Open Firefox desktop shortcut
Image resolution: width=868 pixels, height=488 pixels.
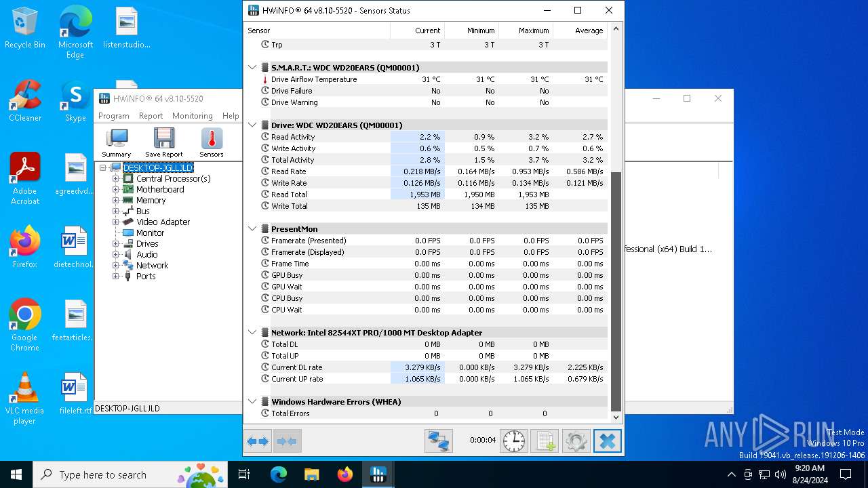pyautogui.click(x=25, y=247)
